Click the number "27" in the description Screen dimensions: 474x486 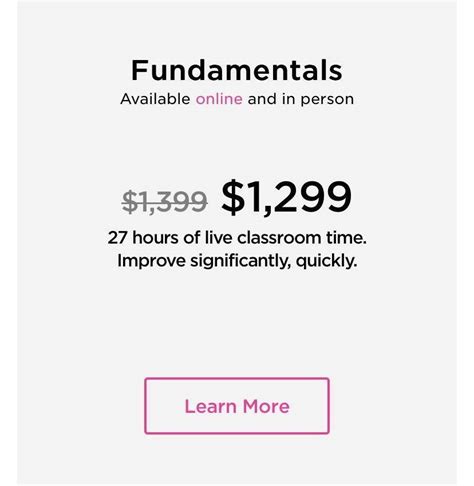tap(117, 238)
